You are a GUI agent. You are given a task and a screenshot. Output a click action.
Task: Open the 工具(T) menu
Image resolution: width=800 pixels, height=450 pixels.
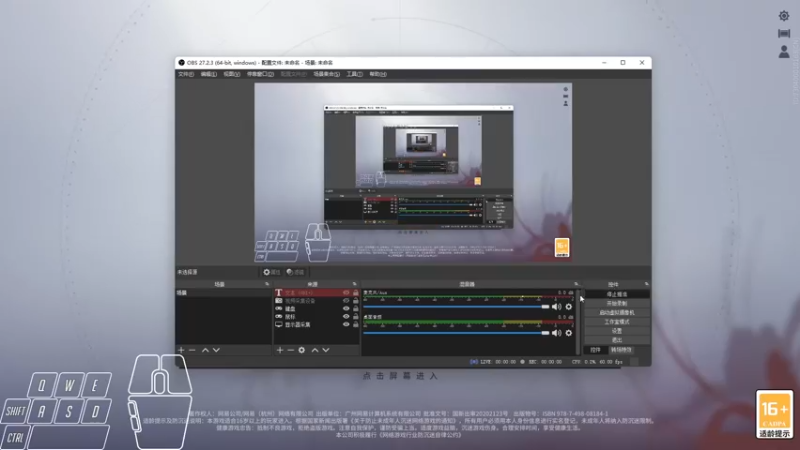354,74
